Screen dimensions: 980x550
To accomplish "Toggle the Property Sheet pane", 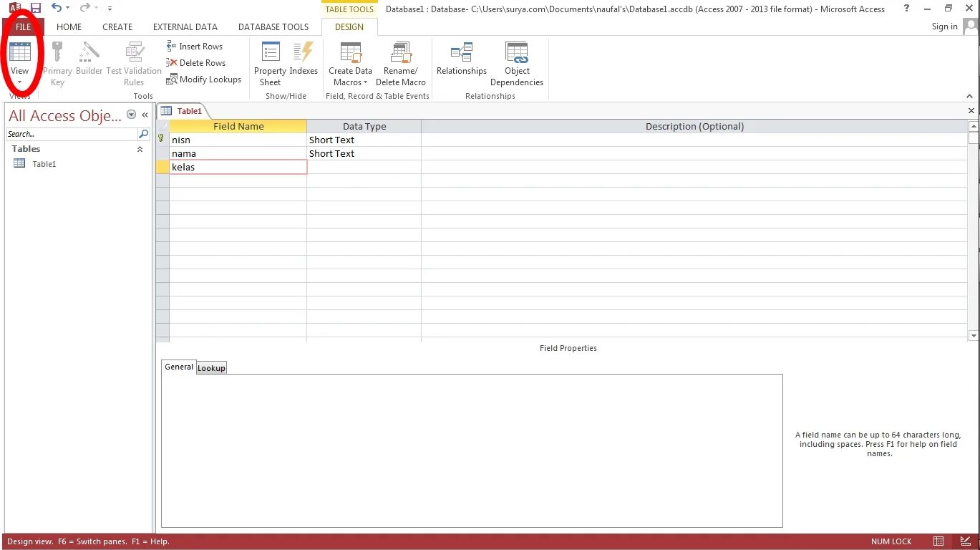I will (270, 64).
